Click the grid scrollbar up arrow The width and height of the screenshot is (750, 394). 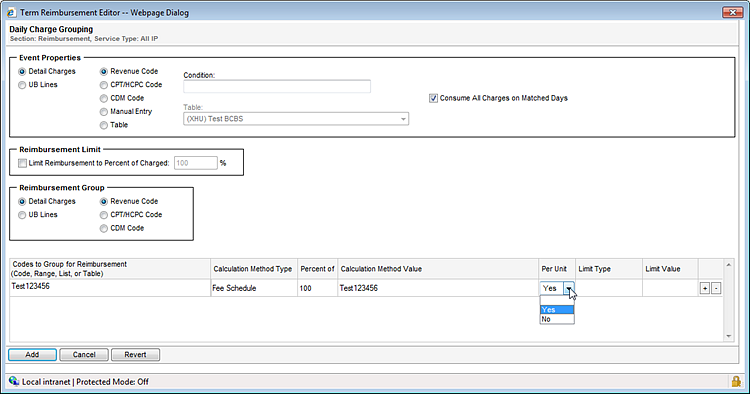[x=728, y=265]
